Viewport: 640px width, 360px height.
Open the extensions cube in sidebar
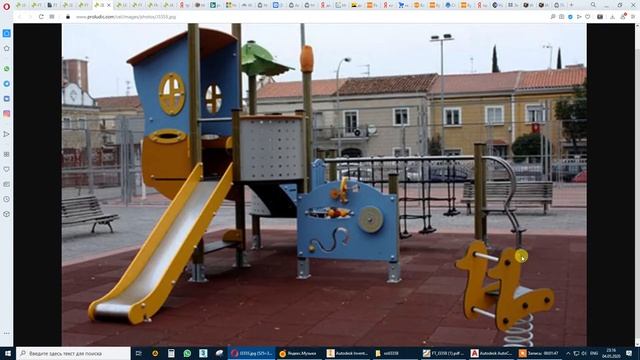[7, 214]
